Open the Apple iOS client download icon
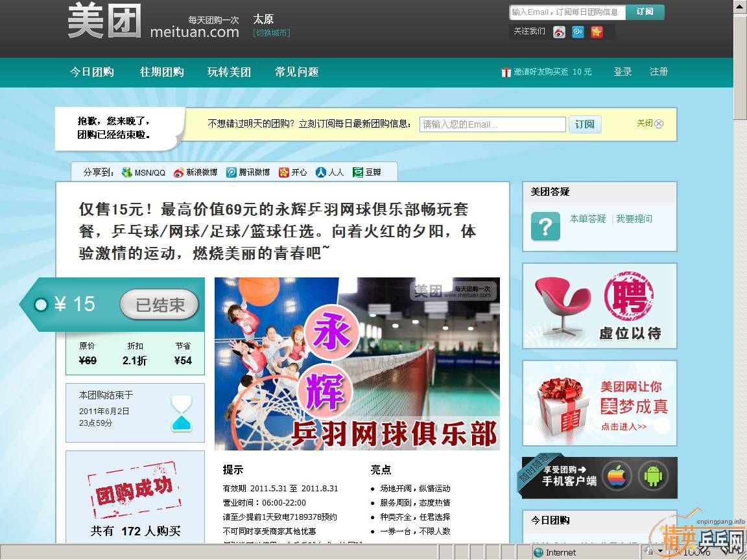 617,476
